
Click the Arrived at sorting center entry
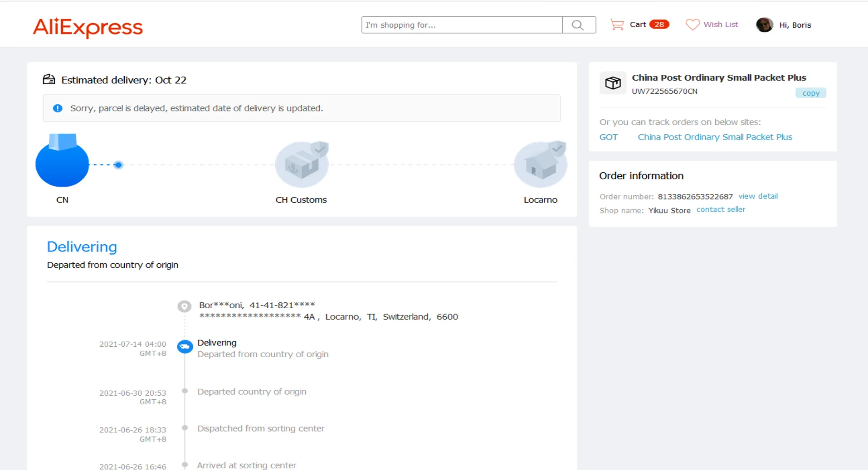pyautogui.click(x=246, y=465)
